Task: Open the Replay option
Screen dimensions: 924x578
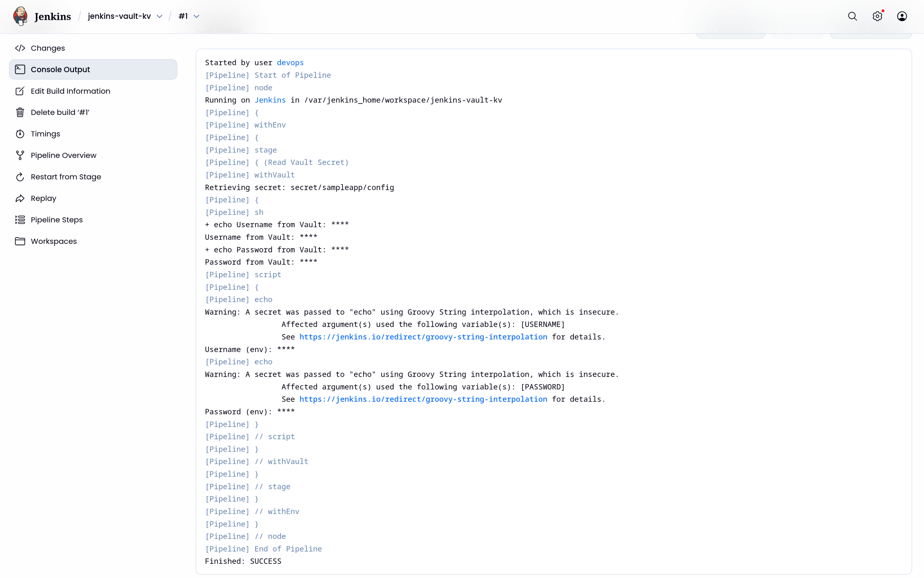Action: click(x=43, y=198)
